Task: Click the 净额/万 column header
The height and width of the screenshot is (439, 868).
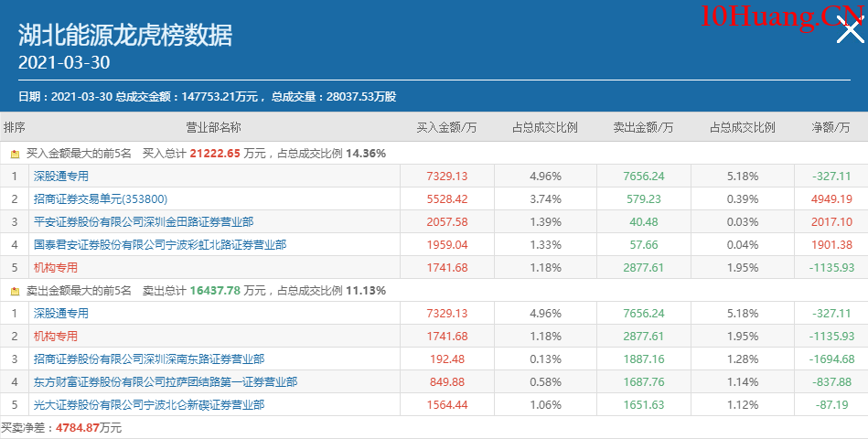Action: (x=830, y=127)
